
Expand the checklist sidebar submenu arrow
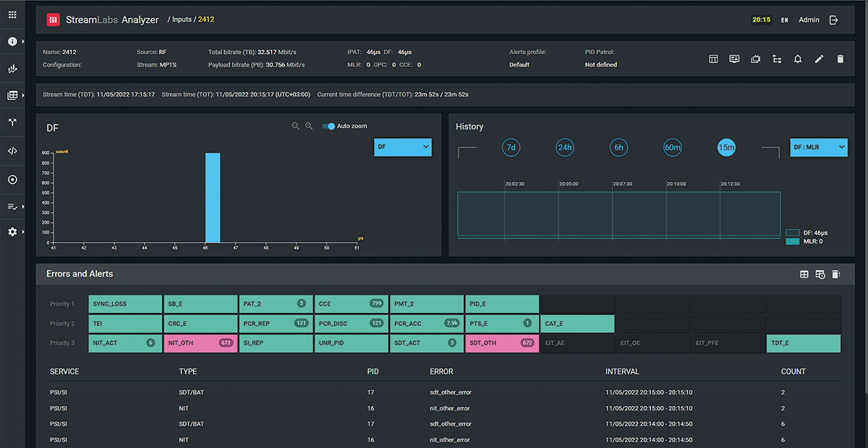[23, 207]
